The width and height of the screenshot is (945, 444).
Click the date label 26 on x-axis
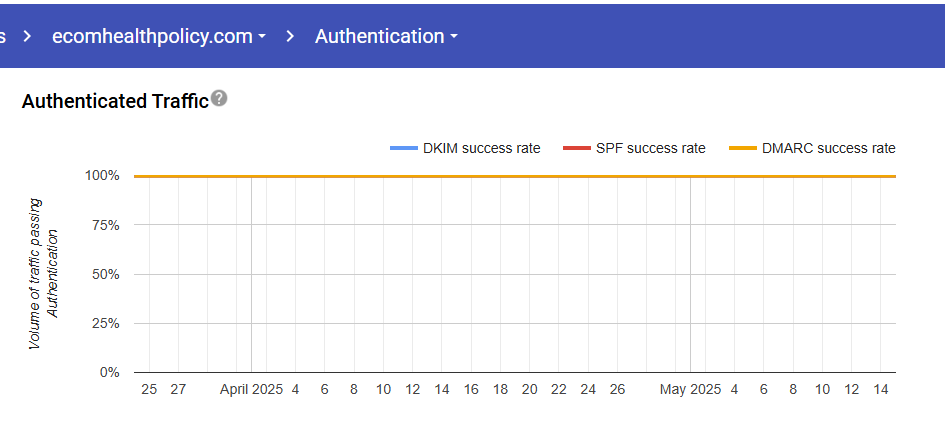[x=617, y=389]
